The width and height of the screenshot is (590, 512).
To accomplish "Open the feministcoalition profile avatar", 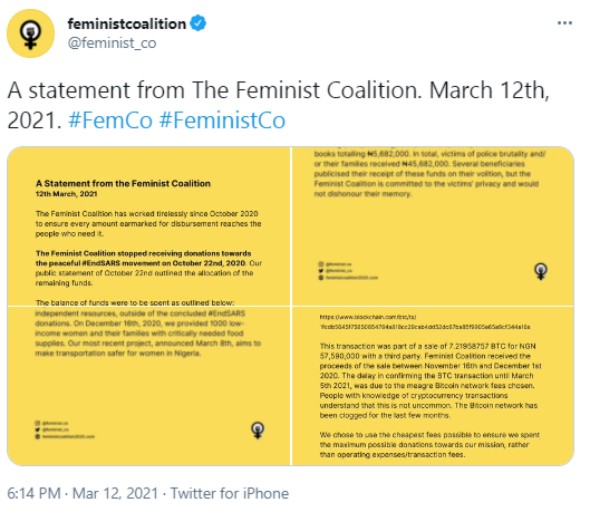I will [30, 33].
